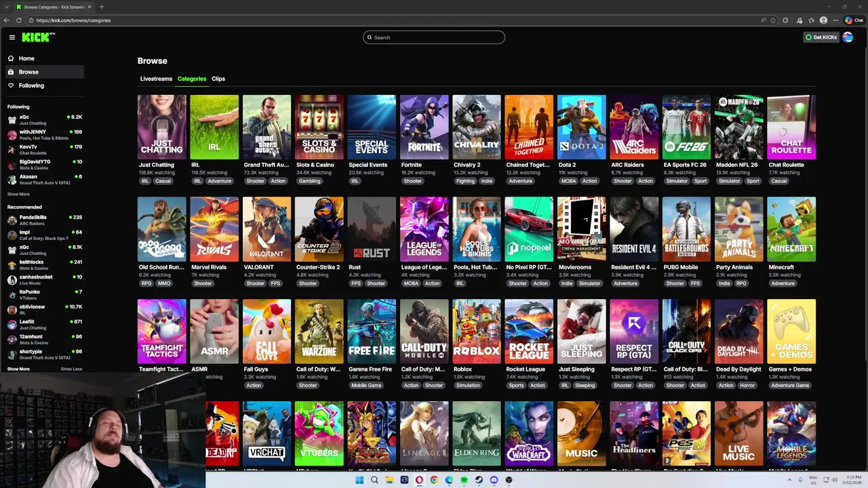
Task: Collapse Recommended list with Show Less
Action: [x=71, y=369]
